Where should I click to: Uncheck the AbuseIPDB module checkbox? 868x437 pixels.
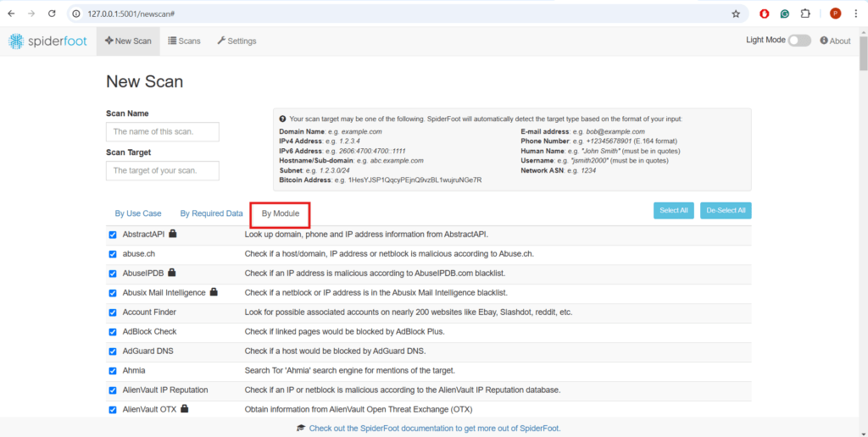click(113, 274)
